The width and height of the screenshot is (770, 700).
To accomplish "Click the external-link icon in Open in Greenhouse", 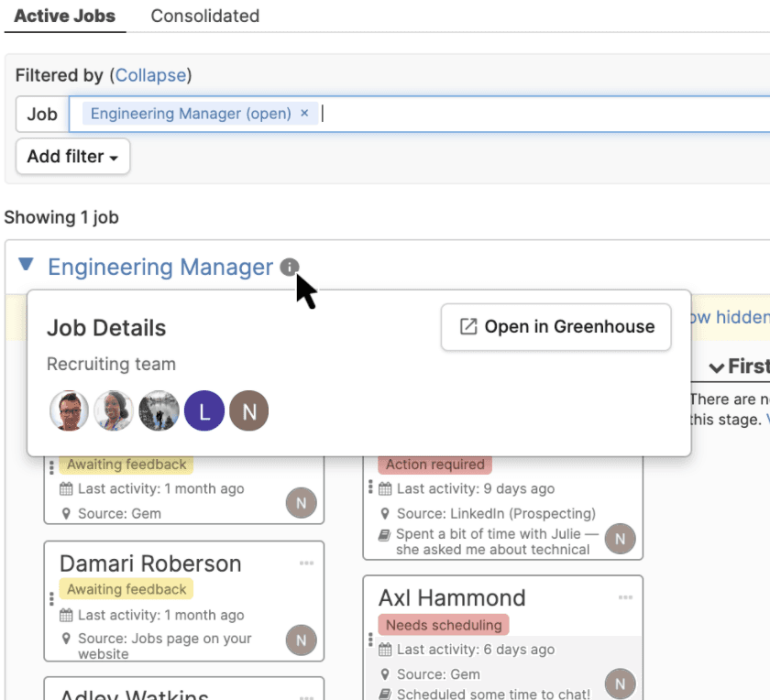I will [470, 327].
